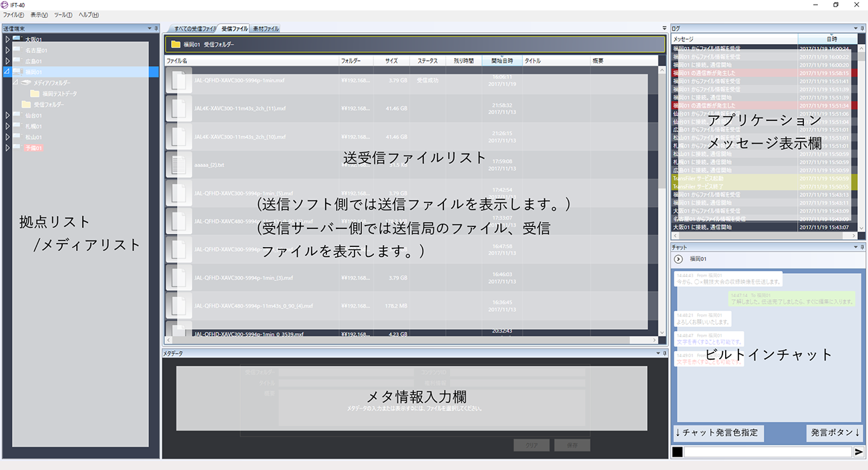Click the chat send arrow button
868x470 pixels.
point(859,452)
